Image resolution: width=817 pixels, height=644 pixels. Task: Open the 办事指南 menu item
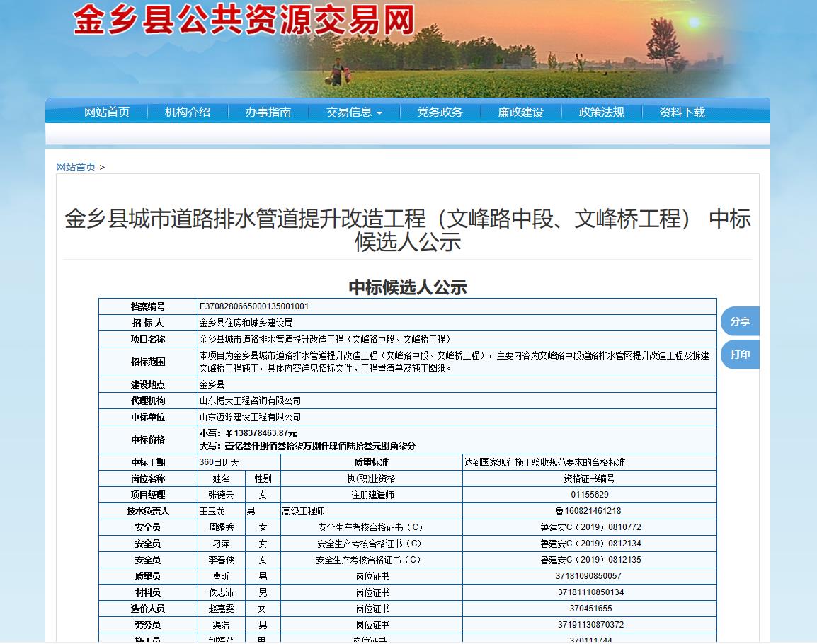pos(268,112)
